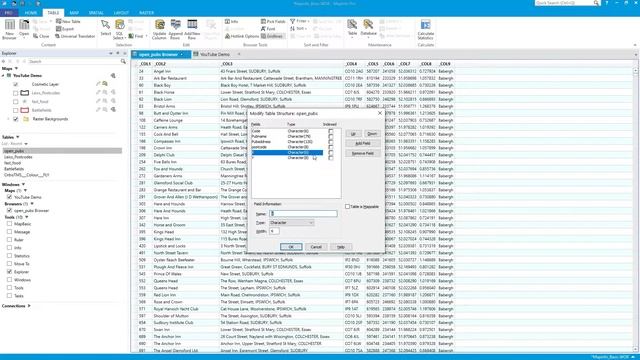Switch to the LAYOUT ribbon tab
Image resolution: width=640 pixels, height=360 pixels.
point(121,13)
